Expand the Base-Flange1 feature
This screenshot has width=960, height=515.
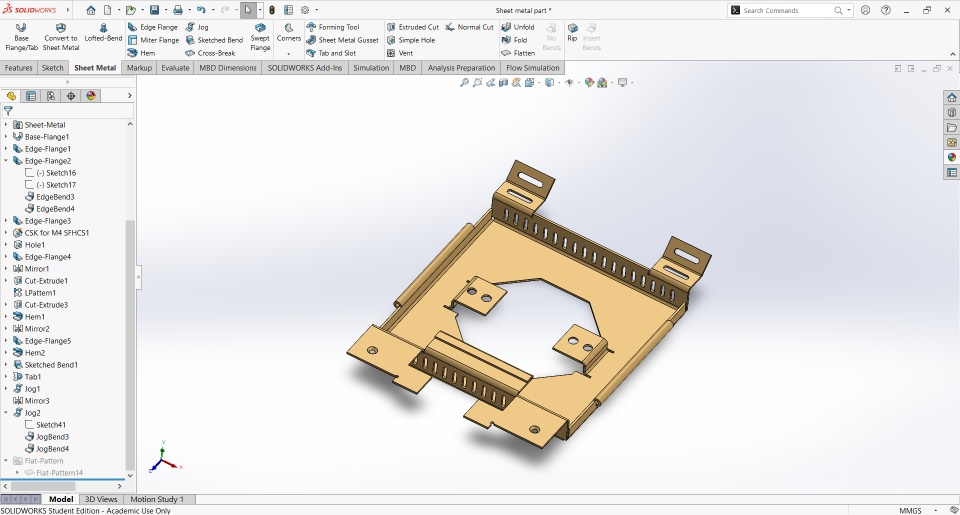[6, 137]
